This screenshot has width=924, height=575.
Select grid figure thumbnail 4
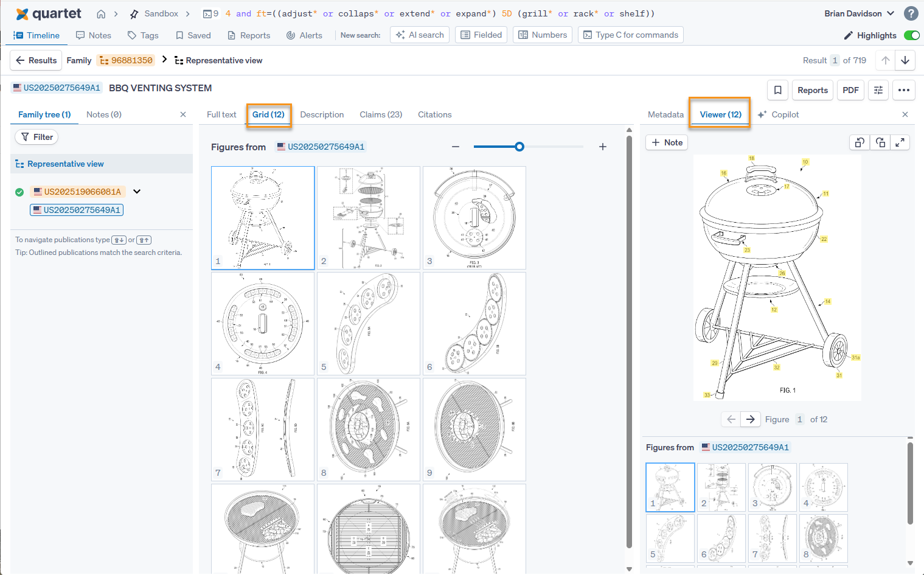(263, 324)
